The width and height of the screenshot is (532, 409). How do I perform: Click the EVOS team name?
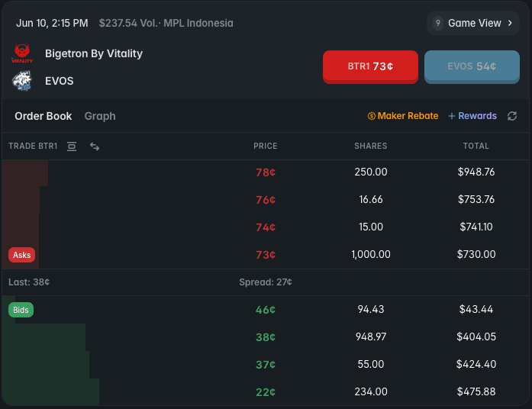tap(60, 81)
